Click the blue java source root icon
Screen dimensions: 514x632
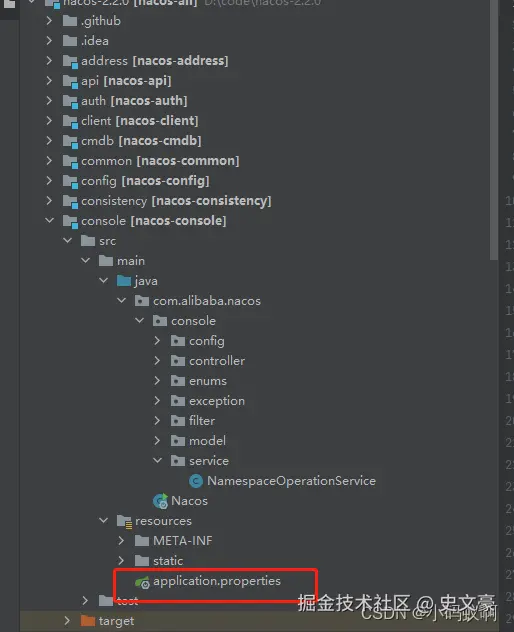coord(124,281)
